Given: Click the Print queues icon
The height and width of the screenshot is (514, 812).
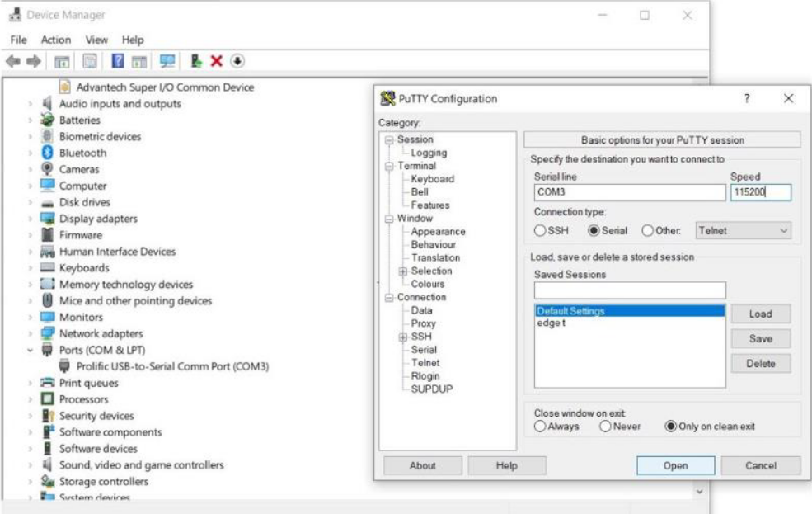Looking at the screenshot, I should coord(47,382).
